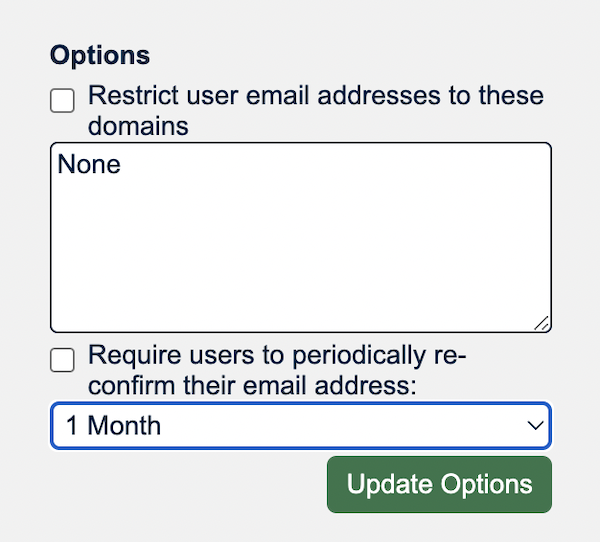Toggle the periodic email re-confirmation box
The height and width of the screenshot is (542, 600).
(62, 360)
